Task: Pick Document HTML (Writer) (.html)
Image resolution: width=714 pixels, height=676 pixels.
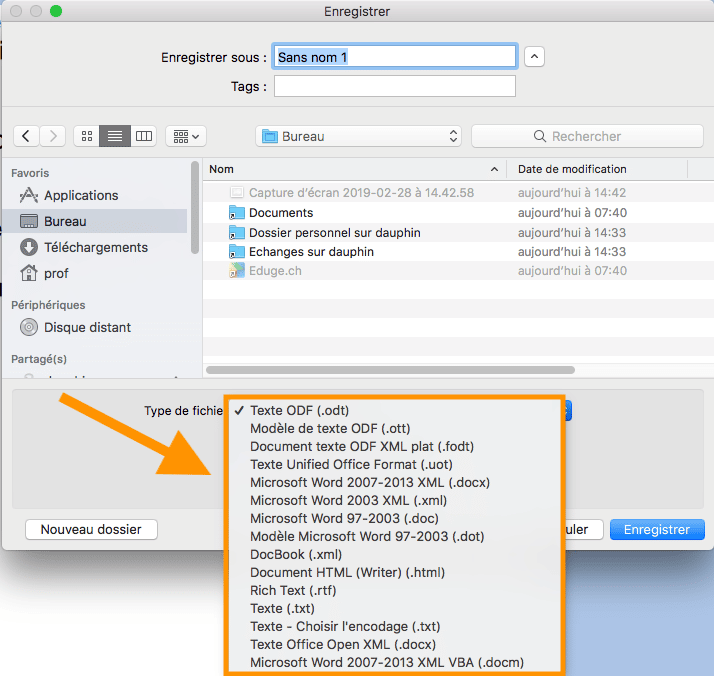Action: (347, 572)
